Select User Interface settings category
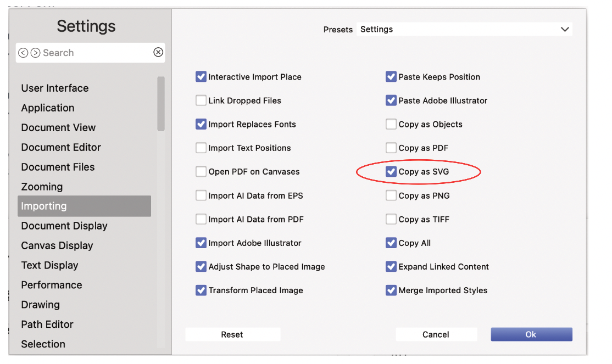The width and height of the screenshot is (612, 364). pyautogui.click(x=55, y=88)
